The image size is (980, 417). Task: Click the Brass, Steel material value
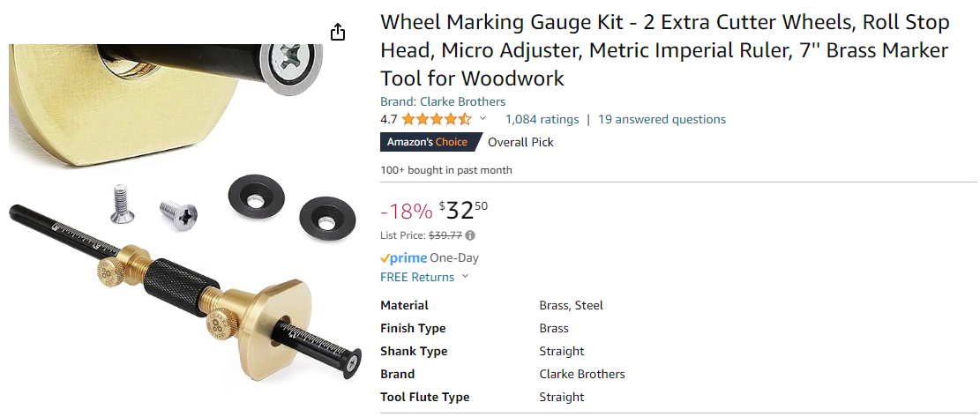coord(571,305)
